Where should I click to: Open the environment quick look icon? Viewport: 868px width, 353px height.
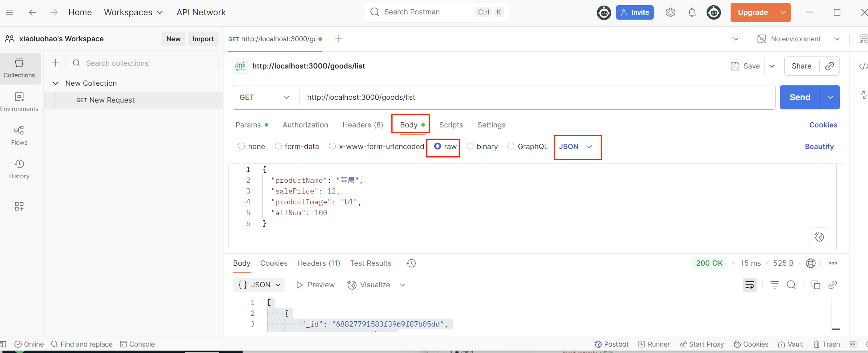863,39
